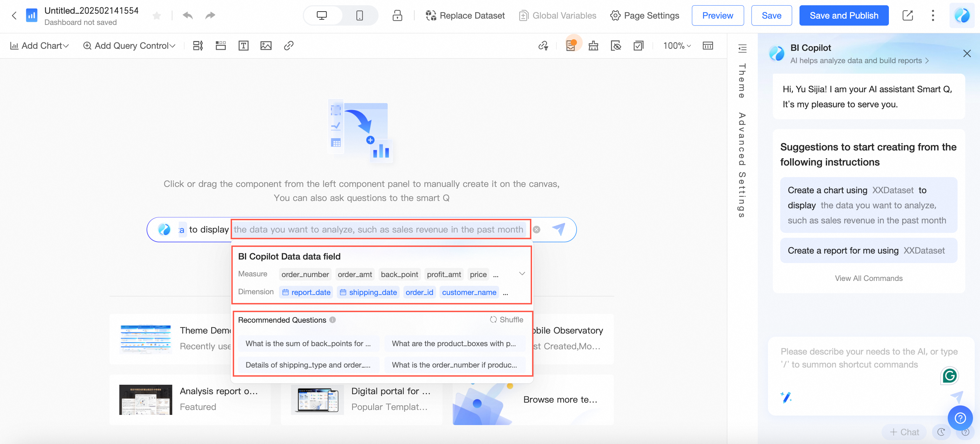Click the redo arrow icon

coord(210,16)
